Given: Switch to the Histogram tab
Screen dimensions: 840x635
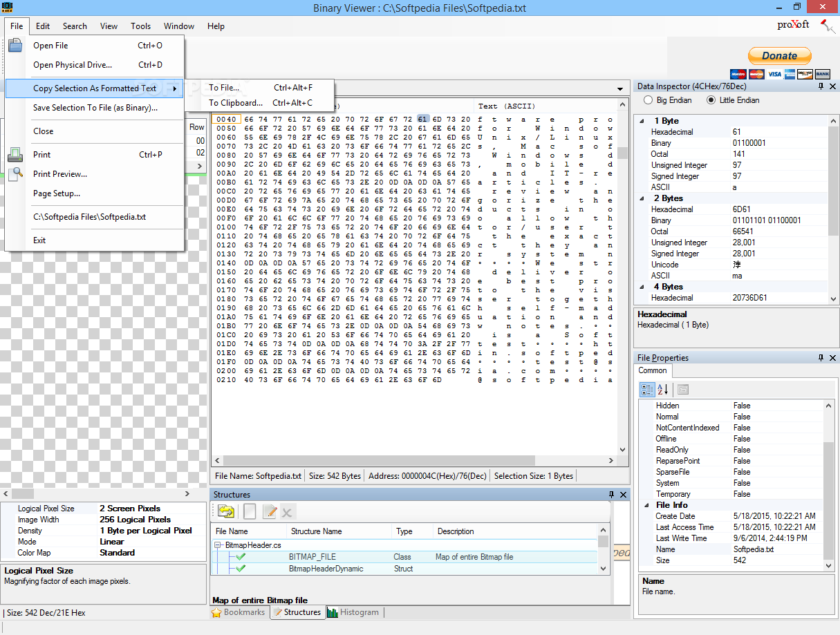Looking at the screenshot, I should pos(353,613).
